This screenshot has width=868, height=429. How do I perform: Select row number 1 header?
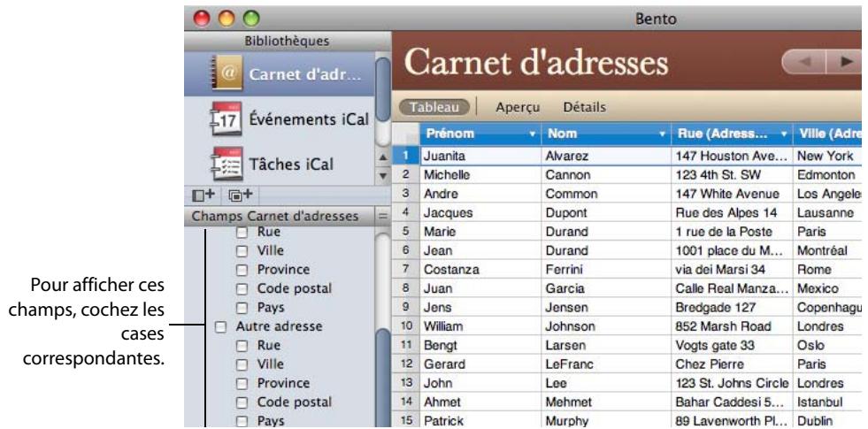tap(406, 156)
